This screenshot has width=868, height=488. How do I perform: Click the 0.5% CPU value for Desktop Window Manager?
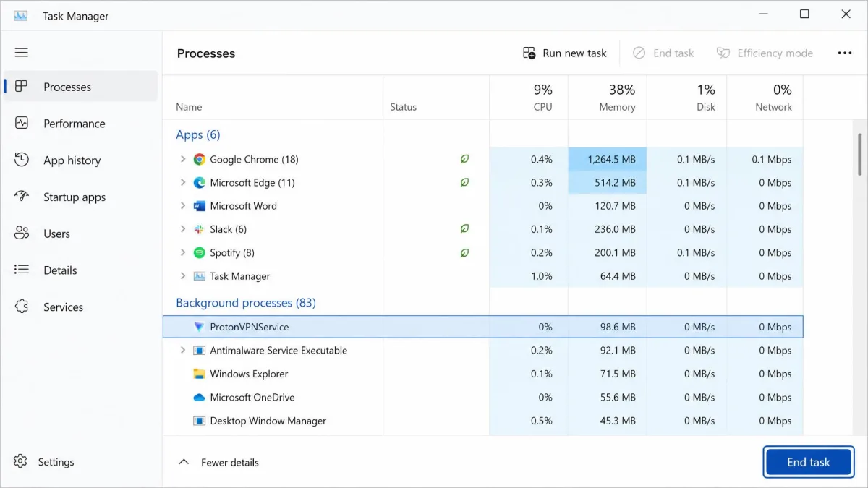click(542, 421)
